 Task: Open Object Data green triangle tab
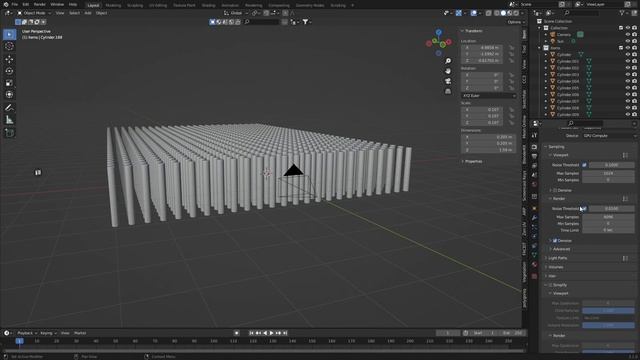534,255
